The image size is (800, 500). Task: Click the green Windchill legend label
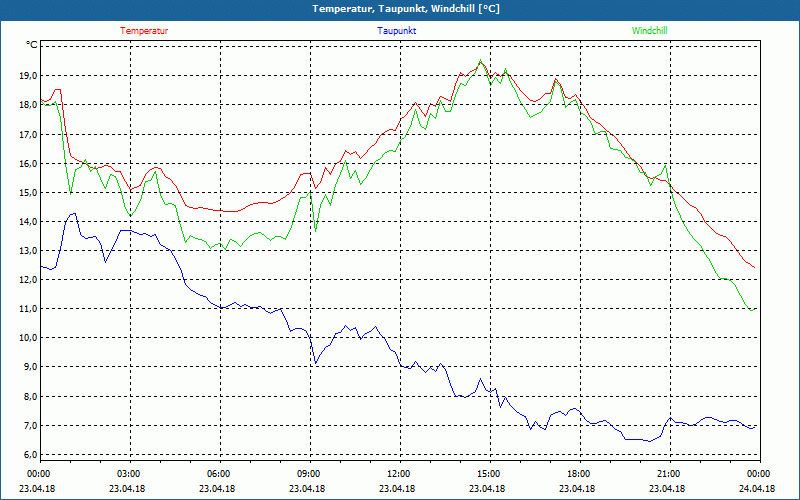tap(649, 31)
